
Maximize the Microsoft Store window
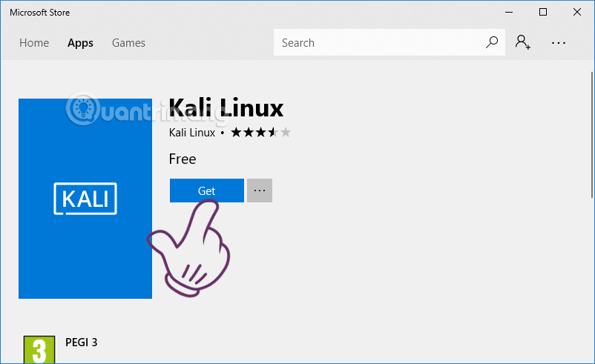click(x=543, y=12)
